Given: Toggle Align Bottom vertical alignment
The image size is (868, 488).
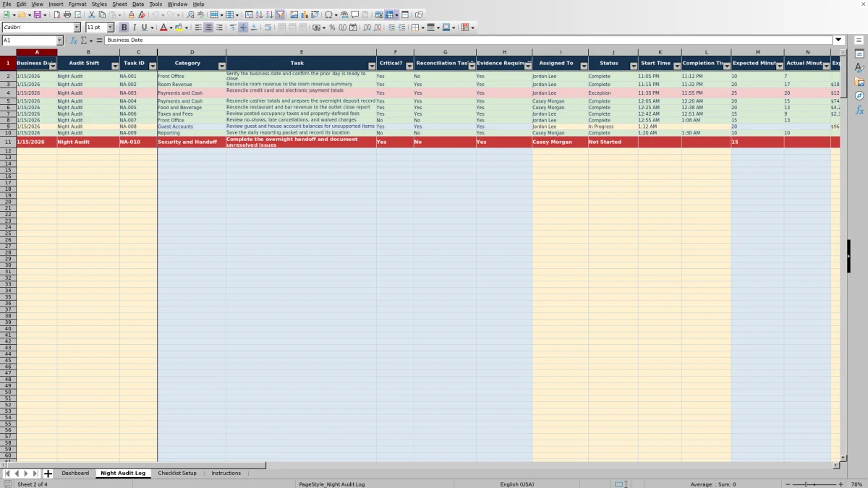Looking at the screenshot, I should [253, 27].
